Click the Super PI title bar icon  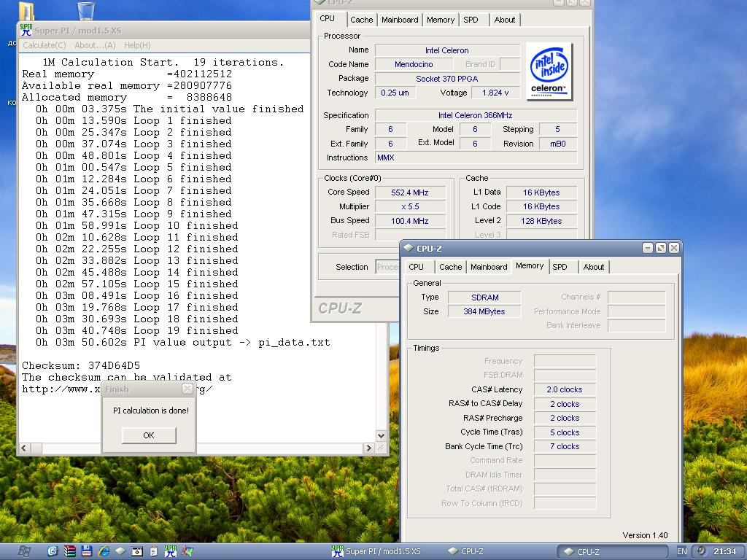pyautogui.click(x=26, y=31)
